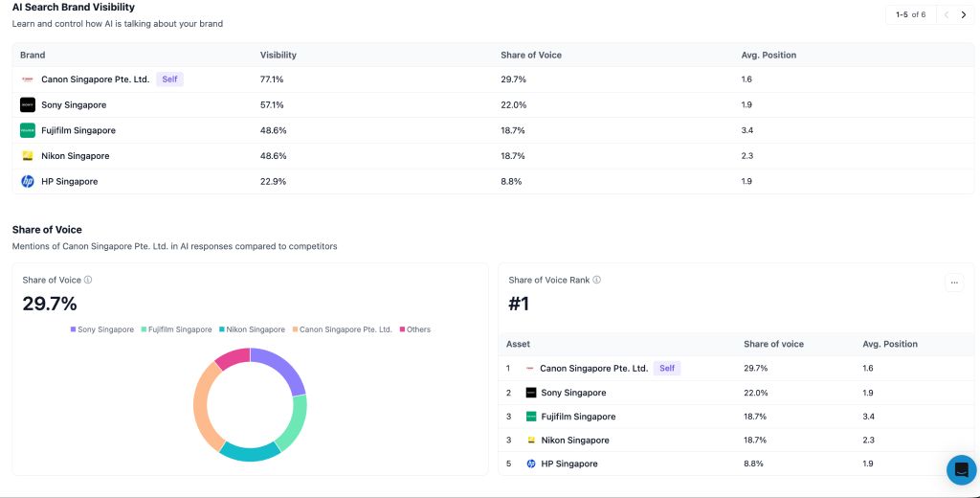Screen dimensions: 980x498
Task: Click Sony logo in the rank table
Action: click(x=531, y=393)
